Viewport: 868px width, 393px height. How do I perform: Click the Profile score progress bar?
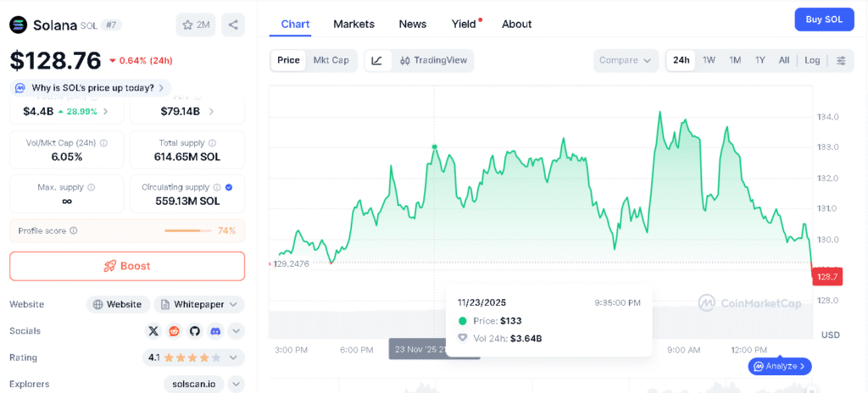(188, 230)
